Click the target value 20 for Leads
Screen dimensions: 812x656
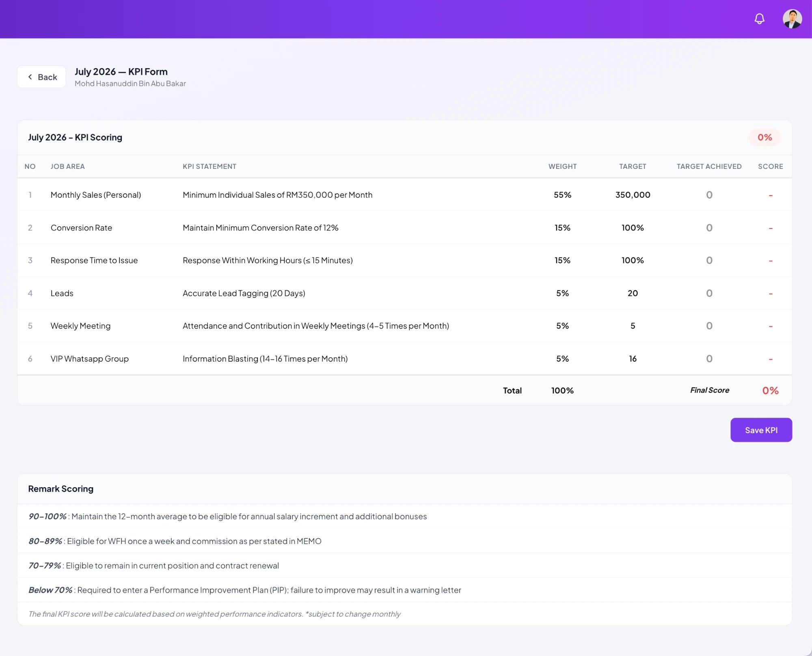coord(633,293)
